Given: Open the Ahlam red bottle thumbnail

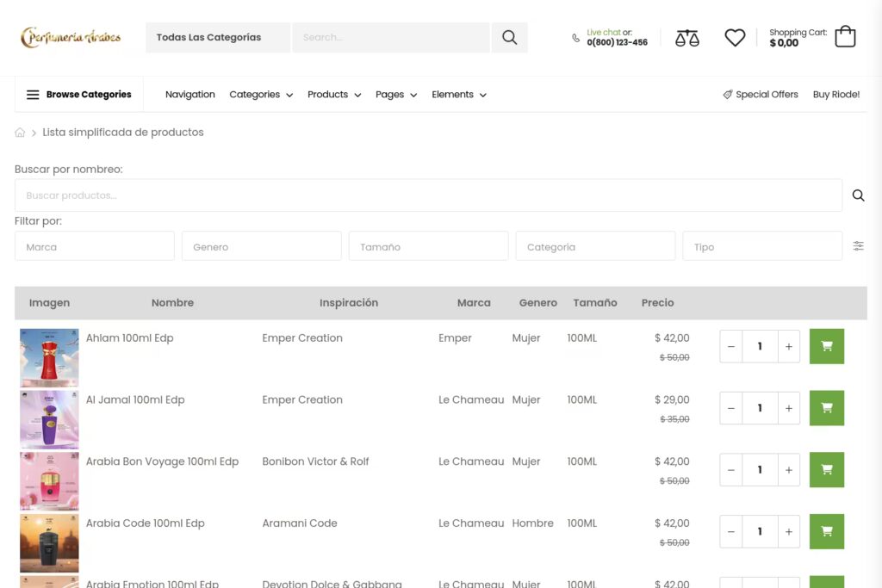Looking at the screenshot, I should 49,358.
